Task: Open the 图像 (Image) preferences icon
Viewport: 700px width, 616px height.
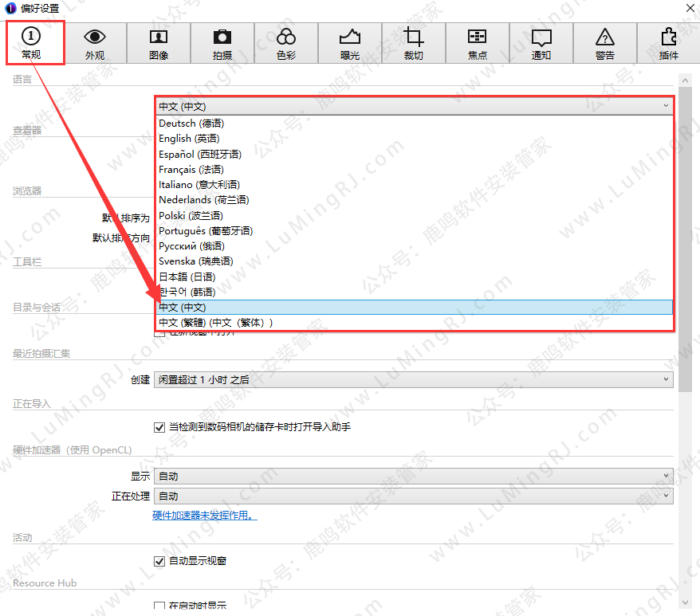Action: tap(159, 43)
